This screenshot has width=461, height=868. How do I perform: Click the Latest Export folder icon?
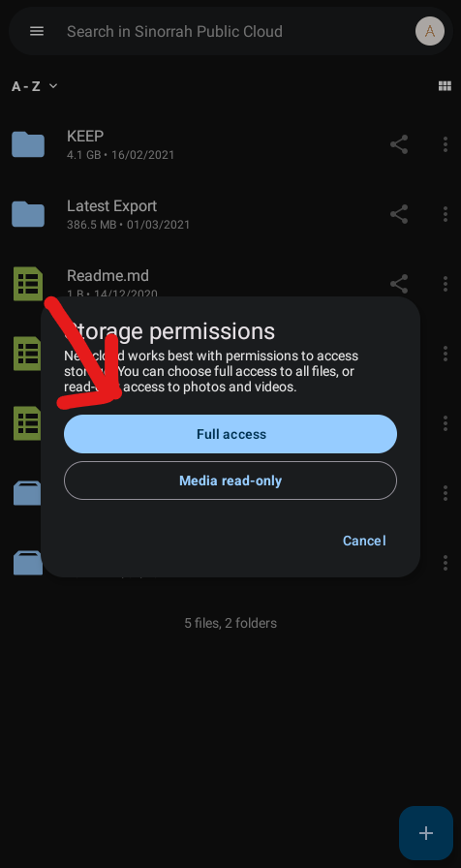(x=28, y=214)
